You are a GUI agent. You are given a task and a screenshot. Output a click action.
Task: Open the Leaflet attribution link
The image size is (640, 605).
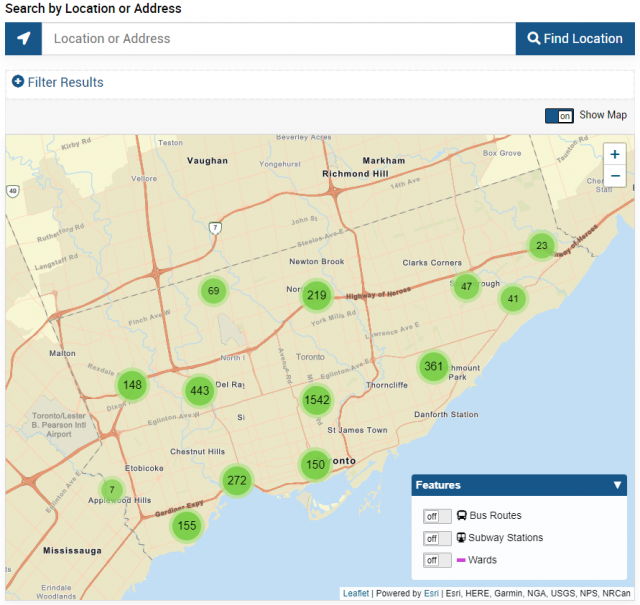pos(356,593)
